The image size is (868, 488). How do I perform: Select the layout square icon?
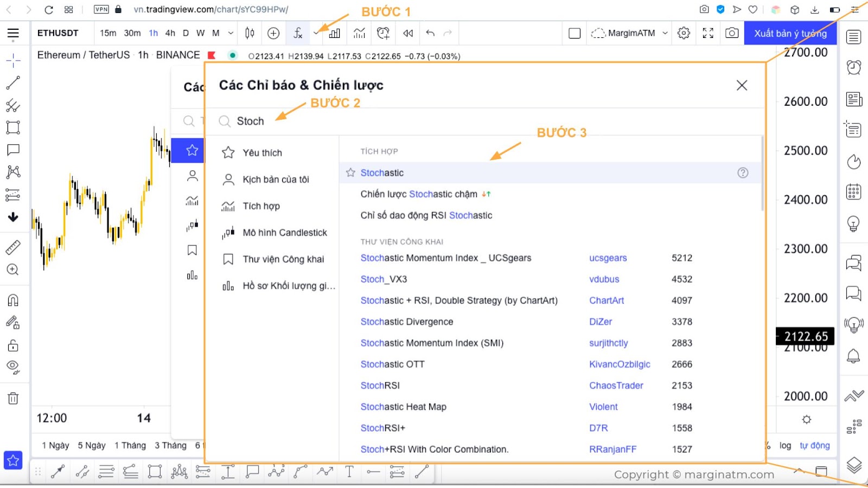[x=575, y=33]
